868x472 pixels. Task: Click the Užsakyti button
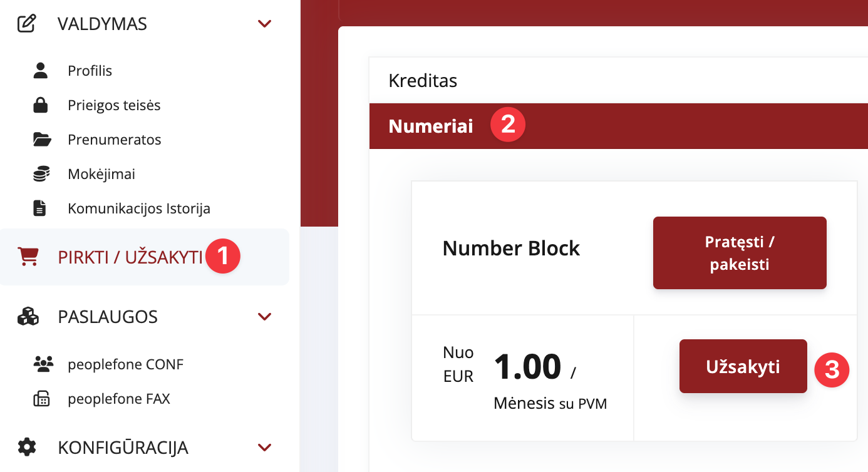coord(743,366)
